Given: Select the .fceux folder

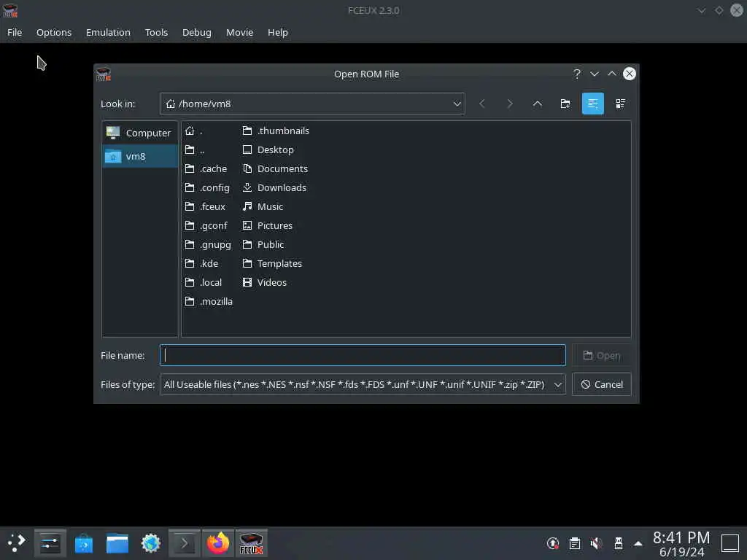Looking at the screenshot, I should coord(205,206).
